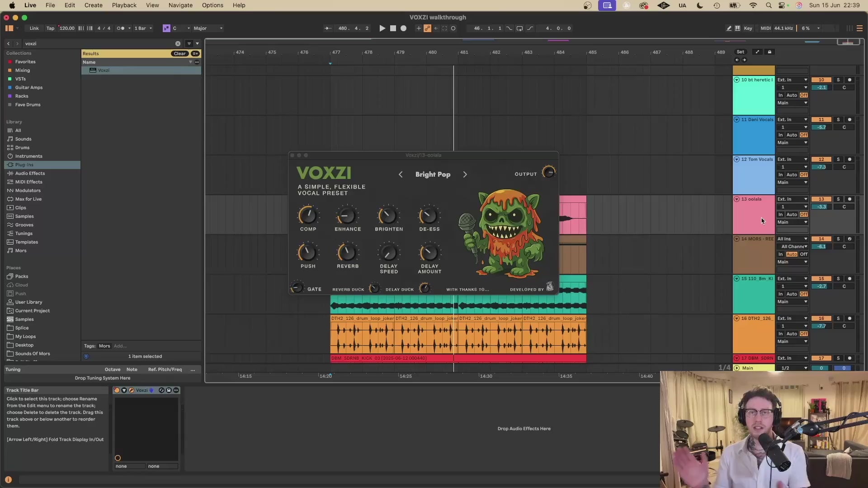Click WITH THANKS TO link in Voxzi
Screen dimensions: 868x488
[x=467, y=290]
